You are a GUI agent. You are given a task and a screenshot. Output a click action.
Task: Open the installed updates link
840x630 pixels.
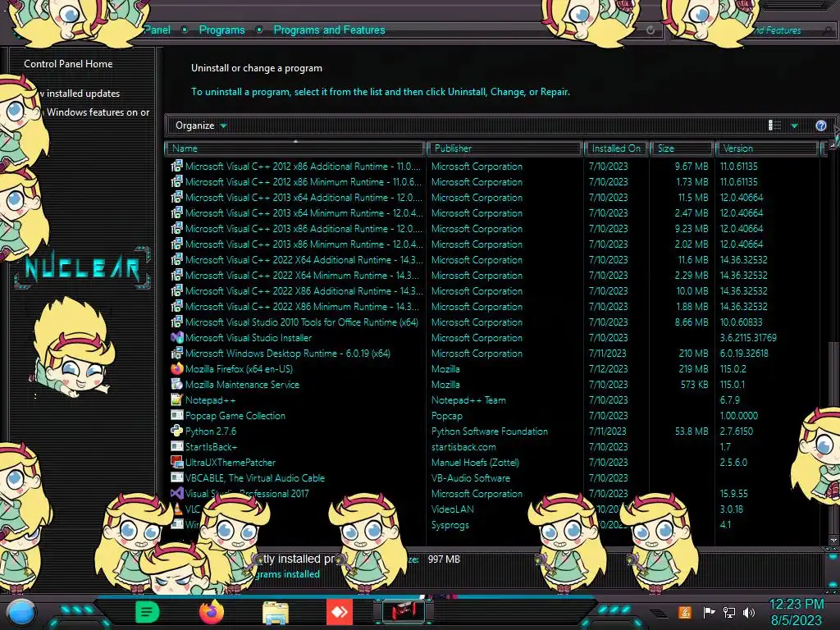pyautogui.click(x=80, y=94)
